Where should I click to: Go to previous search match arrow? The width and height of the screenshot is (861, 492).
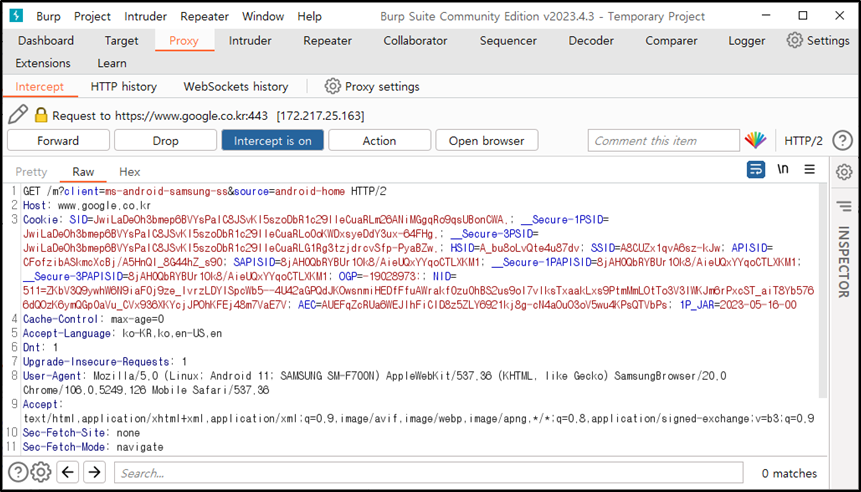[68, 472]
